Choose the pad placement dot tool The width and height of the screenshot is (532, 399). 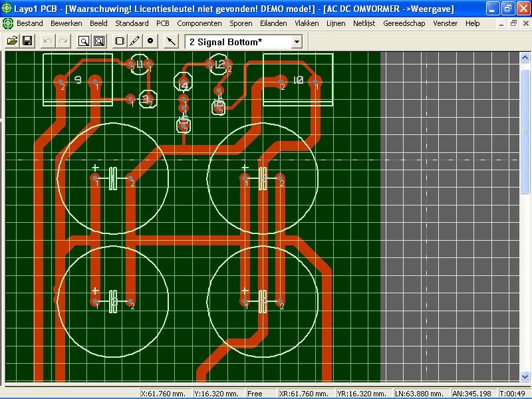(x=150, y=41)
